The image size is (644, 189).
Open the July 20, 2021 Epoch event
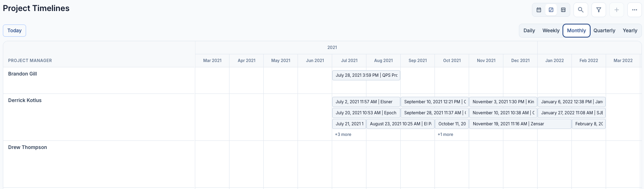(366, 113)
